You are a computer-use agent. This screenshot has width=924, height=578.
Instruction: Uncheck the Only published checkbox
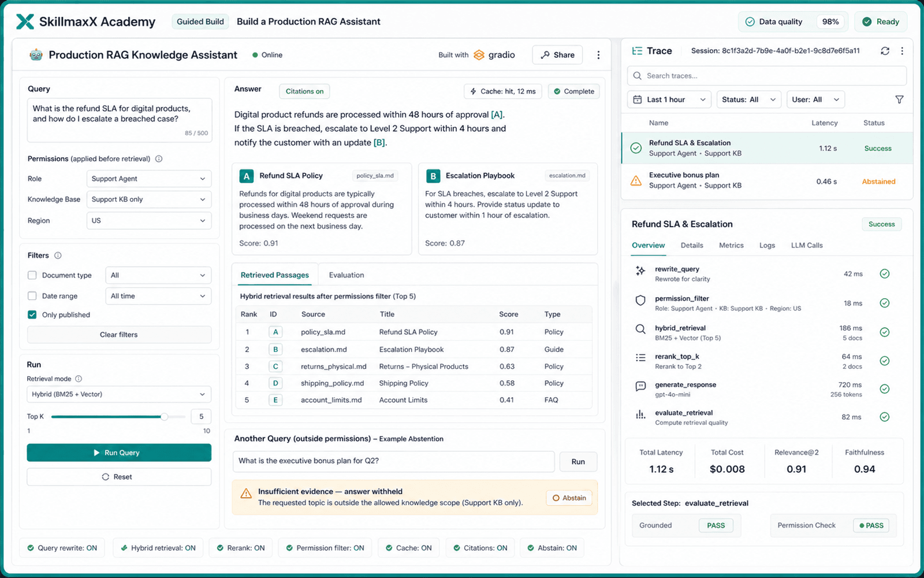pyautogui.click(x=32, y=315)
